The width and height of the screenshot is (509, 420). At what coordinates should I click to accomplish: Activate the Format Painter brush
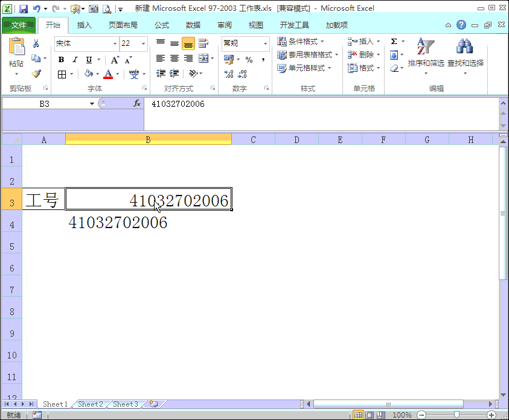[x=36, y=74]
